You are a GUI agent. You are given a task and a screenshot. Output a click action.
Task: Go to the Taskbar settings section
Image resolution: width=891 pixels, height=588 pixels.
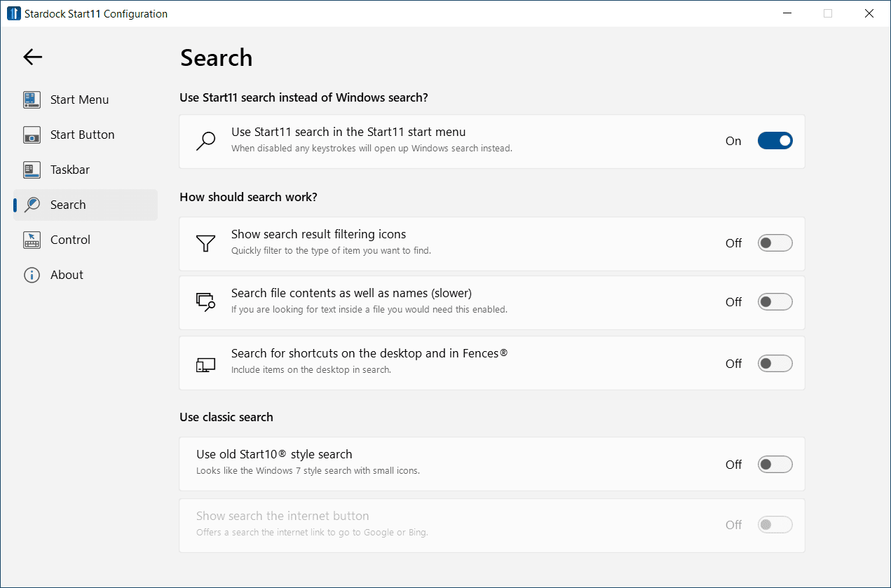pos(70,170)
